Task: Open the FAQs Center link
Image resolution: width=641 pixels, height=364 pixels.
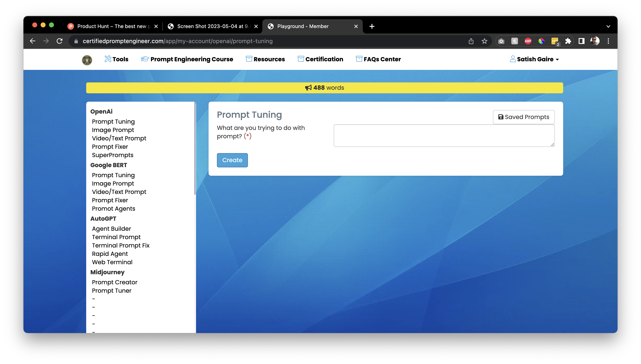Action: point(378,59)
